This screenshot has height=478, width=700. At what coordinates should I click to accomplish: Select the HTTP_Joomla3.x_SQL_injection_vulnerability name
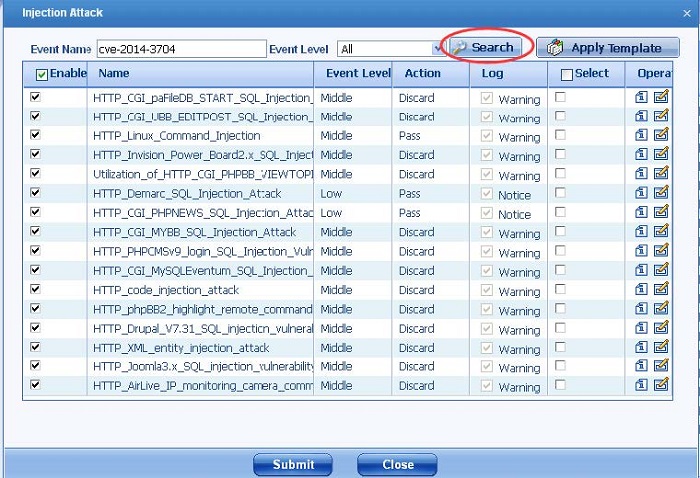click(204, 366)
